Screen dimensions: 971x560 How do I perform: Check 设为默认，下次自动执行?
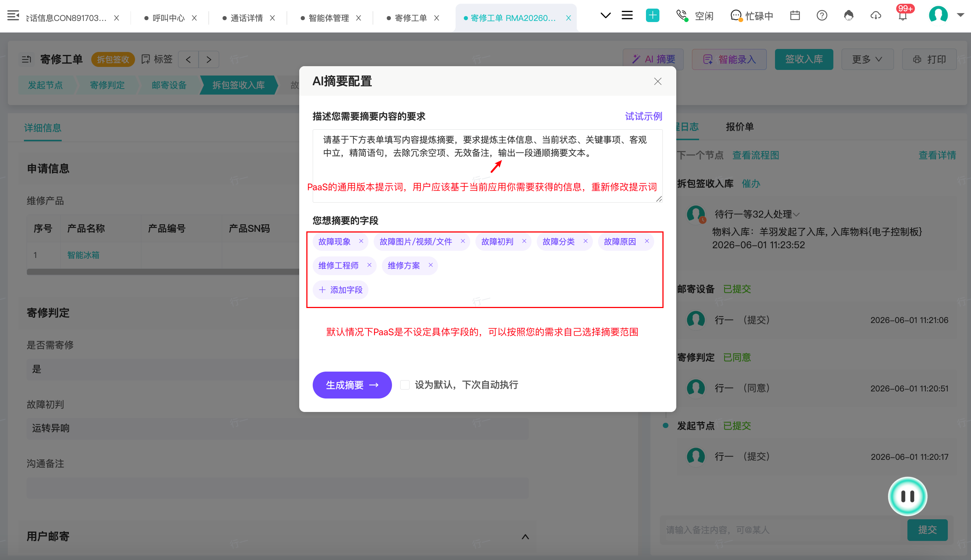pos(405,385)
